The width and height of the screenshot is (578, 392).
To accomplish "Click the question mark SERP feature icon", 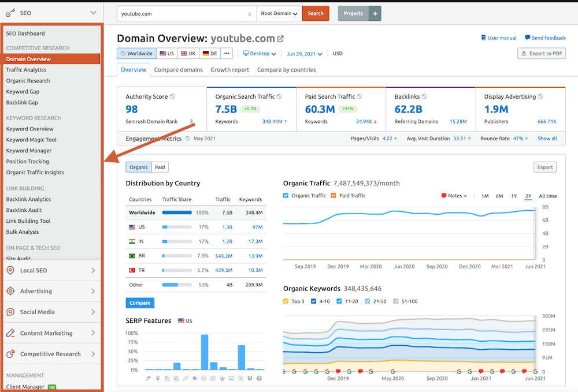I will pos(259,378).
